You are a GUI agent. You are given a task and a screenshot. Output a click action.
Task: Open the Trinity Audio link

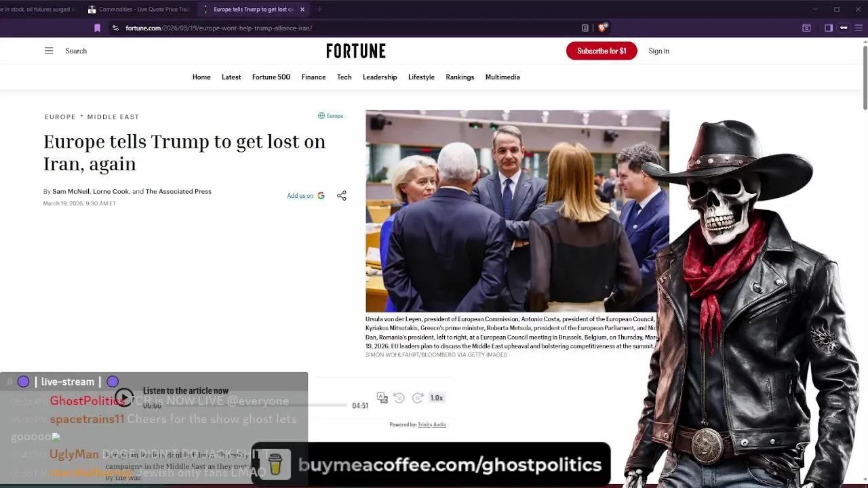coord(432,425)
